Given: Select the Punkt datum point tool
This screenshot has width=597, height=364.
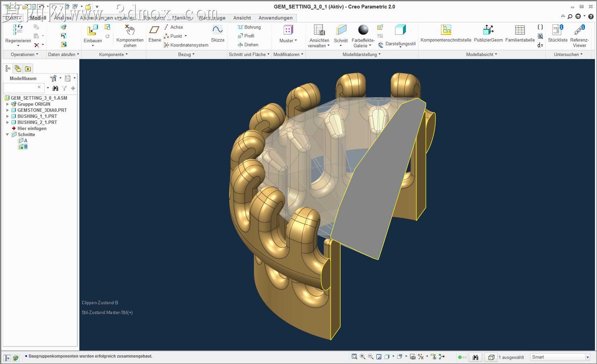Looking at the screenshot, I should 173,36.
